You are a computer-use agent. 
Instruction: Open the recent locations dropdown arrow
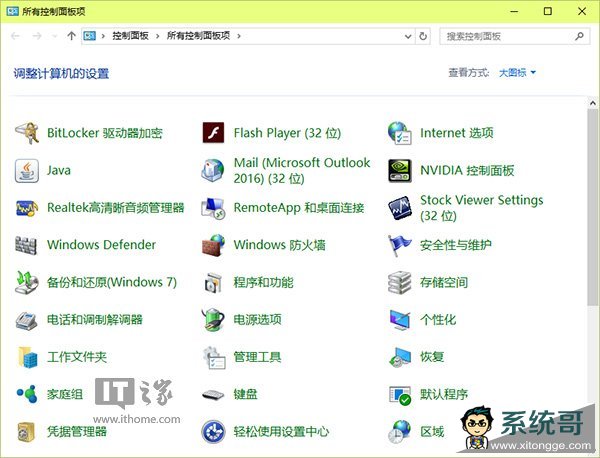(x=54, y=36)
